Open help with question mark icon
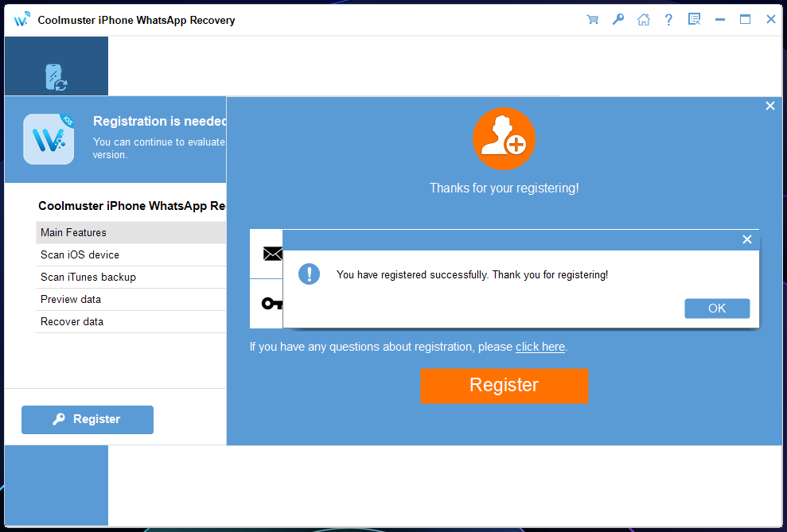Image resolution: width=787 pixels, height=532 pixels. [668, 20]
